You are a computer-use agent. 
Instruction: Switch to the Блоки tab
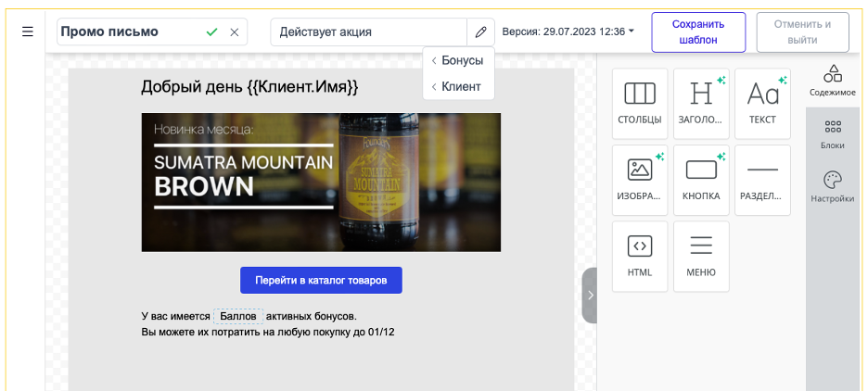[833, 133]
